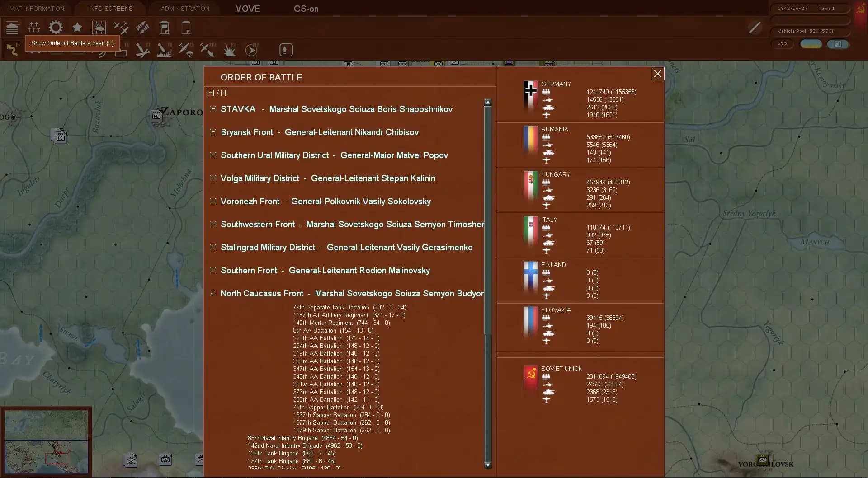Click the gear-shaped production icon
The width and height of the screenshot is (868, 478).
(x=56, y=28)
